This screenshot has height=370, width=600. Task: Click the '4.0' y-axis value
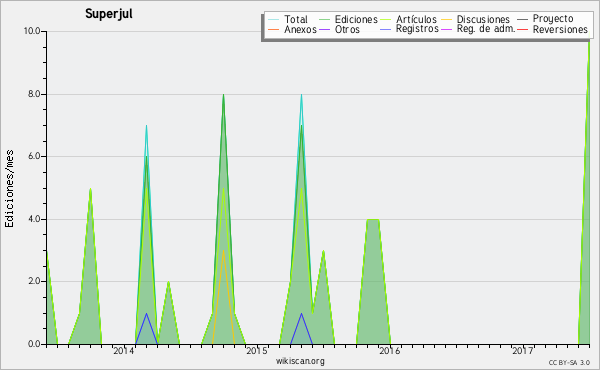(34, 219)
